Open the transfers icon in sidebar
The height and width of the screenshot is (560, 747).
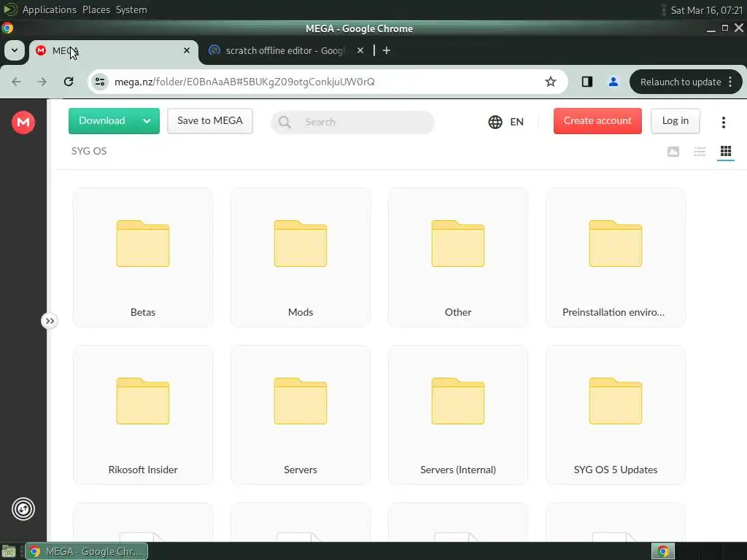tap(23, 508)
